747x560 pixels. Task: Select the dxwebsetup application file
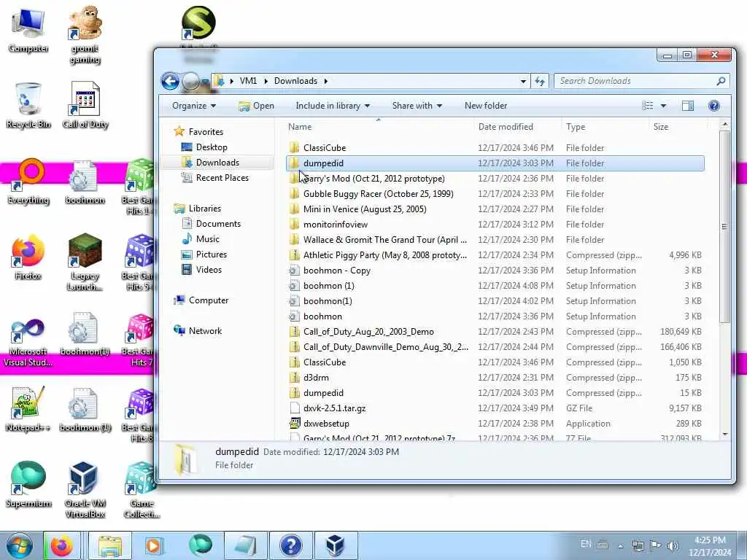495,424
